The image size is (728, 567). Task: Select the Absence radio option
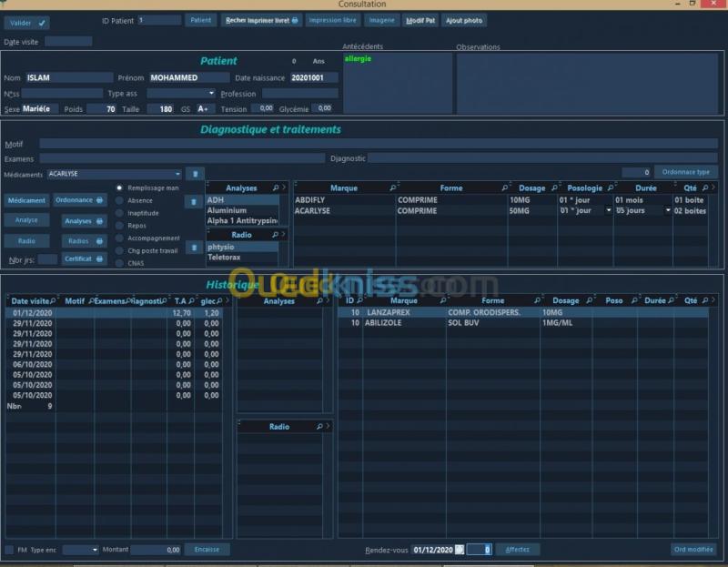click(119, 200)
